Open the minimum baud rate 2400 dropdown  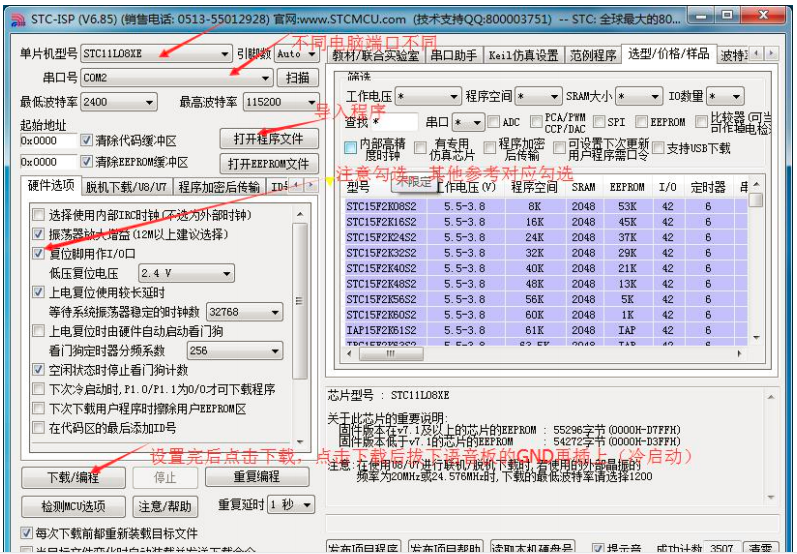tap(119, 102)
